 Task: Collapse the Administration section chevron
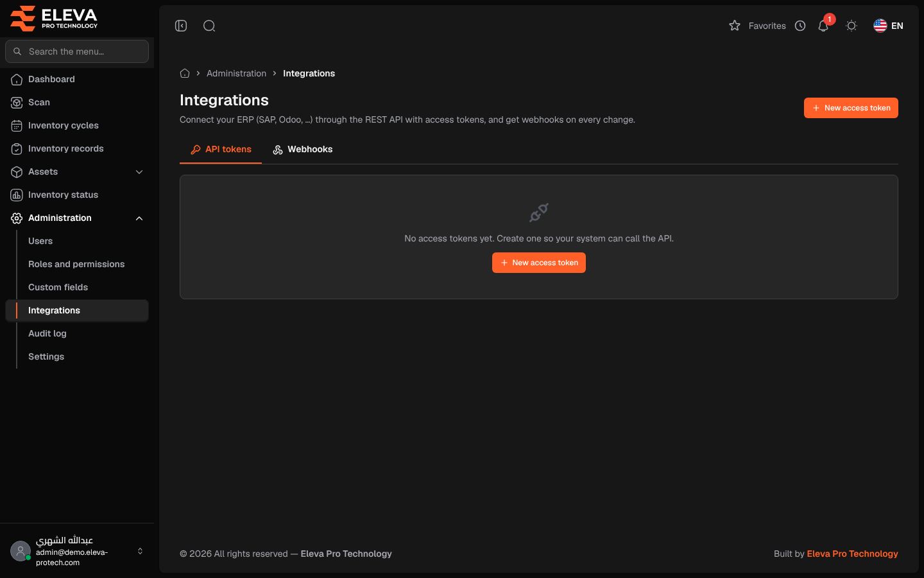(x=139, y=218)
